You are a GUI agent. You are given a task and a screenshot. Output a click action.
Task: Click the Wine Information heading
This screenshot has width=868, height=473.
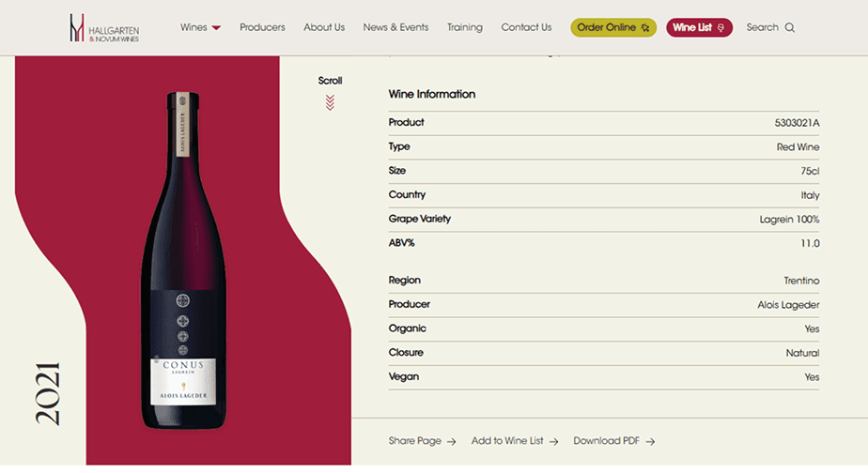click(x=432, y=94)
